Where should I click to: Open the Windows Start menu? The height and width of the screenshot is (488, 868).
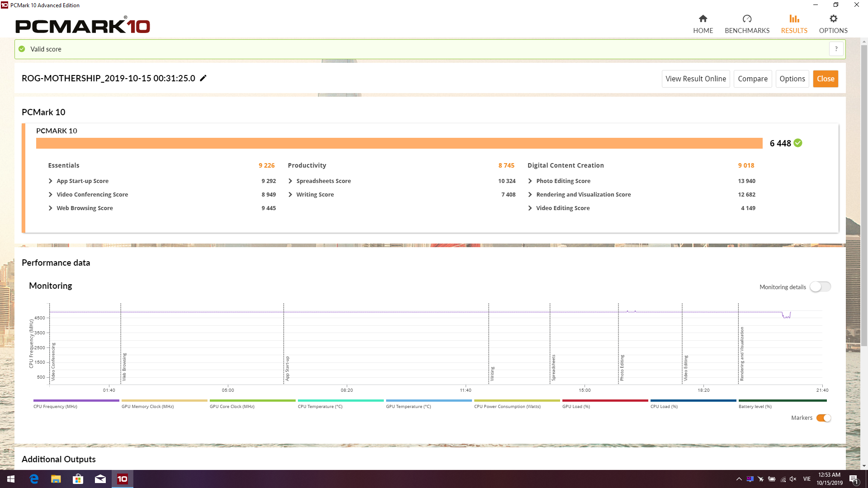click(x=11, y=479)
